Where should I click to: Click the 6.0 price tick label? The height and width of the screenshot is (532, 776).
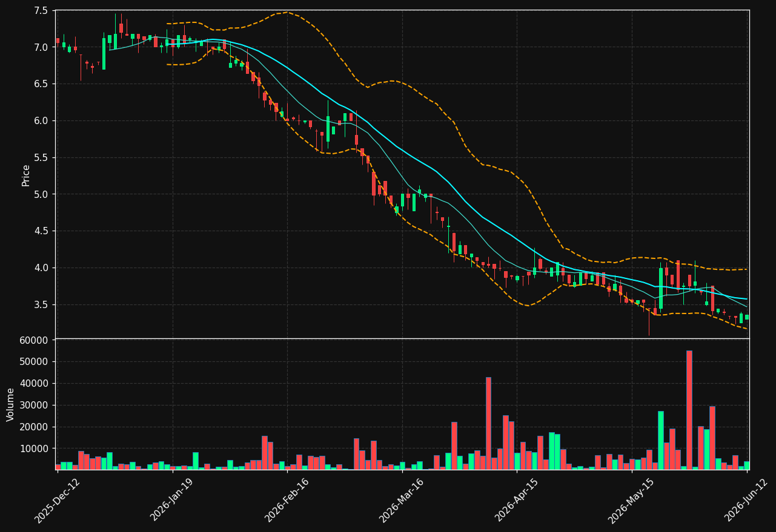pyautogui.click(x=41, y=121)
